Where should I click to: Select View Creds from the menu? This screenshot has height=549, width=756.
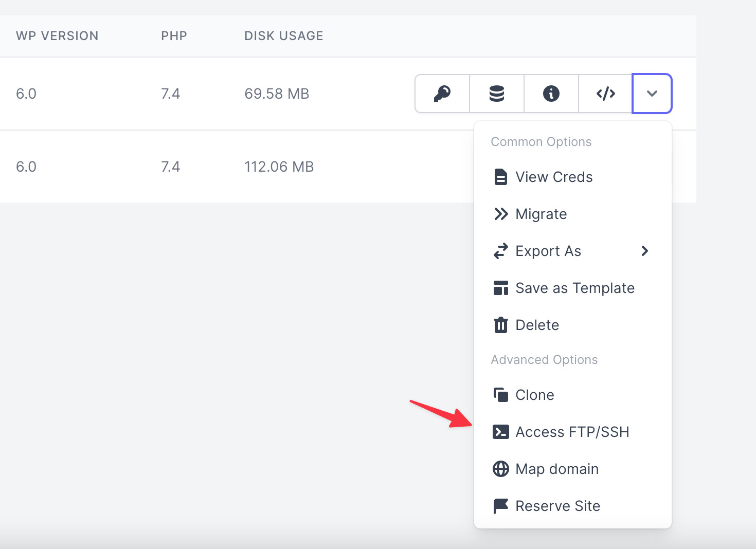pos(573,177)
